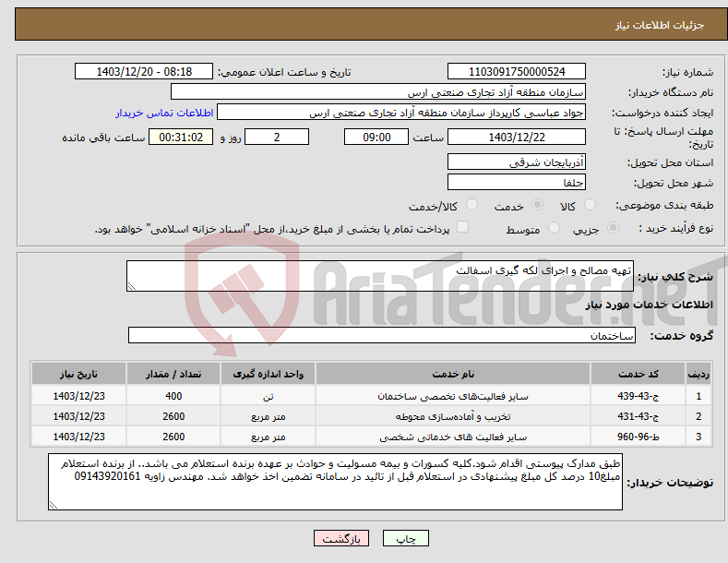Image resolution: width=728 pixels, height=563 pixels.
Task: Click the request creator جواد عباسی field
Action: (x=401, y=113)
